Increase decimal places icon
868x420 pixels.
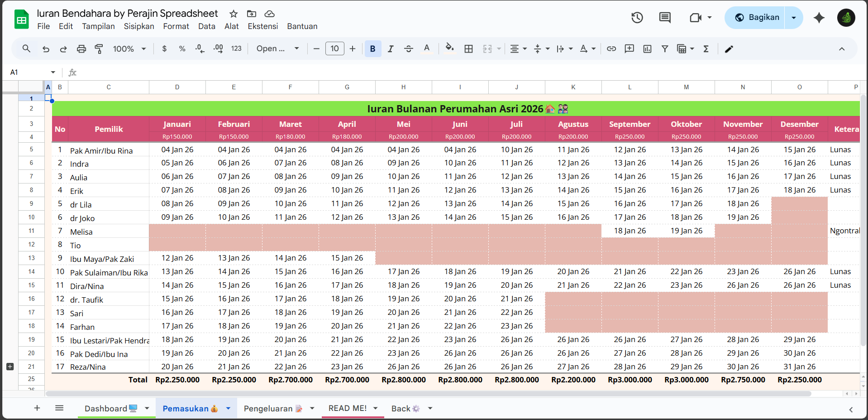(x=218, y=48)
